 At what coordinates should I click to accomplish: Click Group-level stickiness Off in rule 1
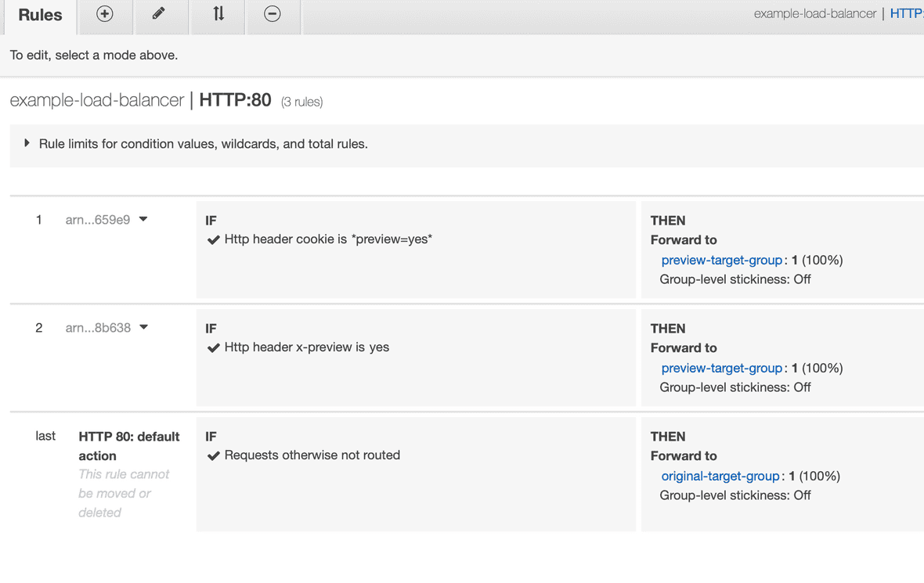(x=735, y=279)
